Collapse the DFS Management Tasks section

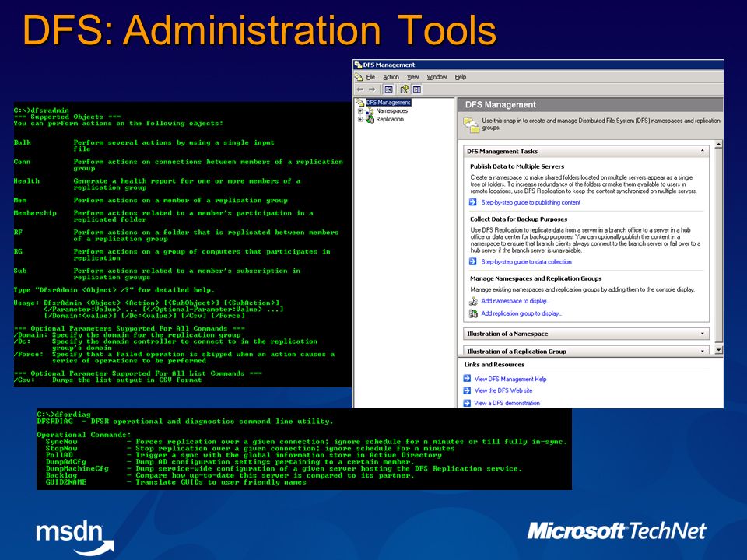point(702,151)
